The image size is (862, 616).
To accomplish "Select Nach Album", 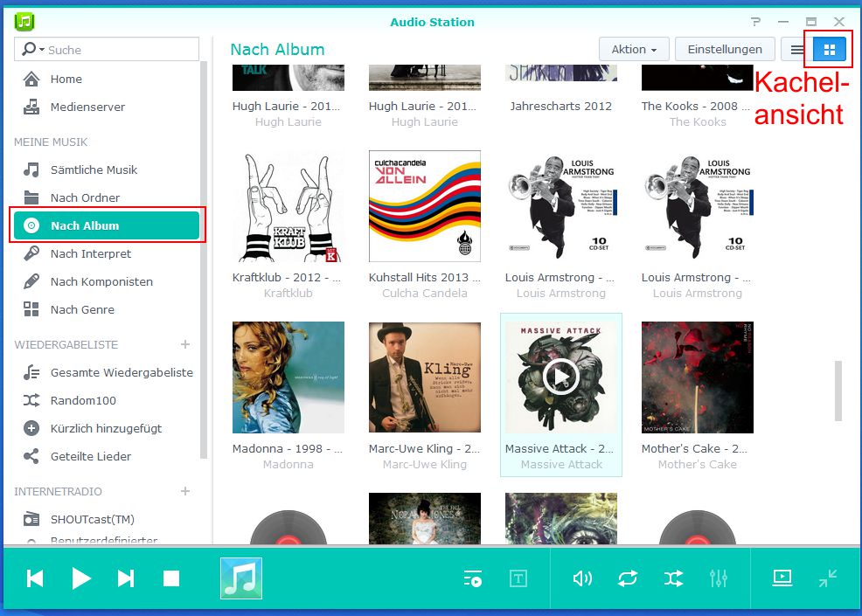I will (x=107, y=225).
